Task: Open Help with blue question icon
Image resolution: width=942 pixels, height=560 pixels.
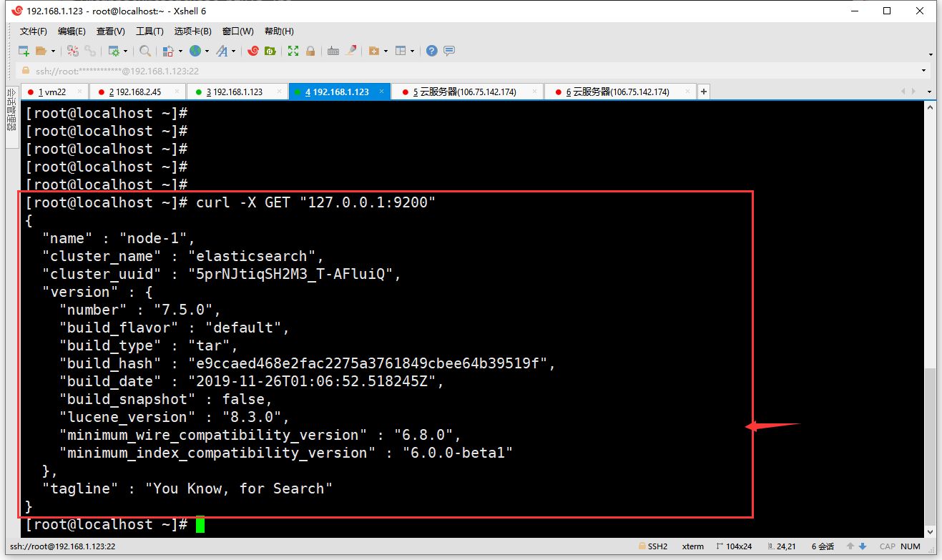Action: [x=431, y=51]
